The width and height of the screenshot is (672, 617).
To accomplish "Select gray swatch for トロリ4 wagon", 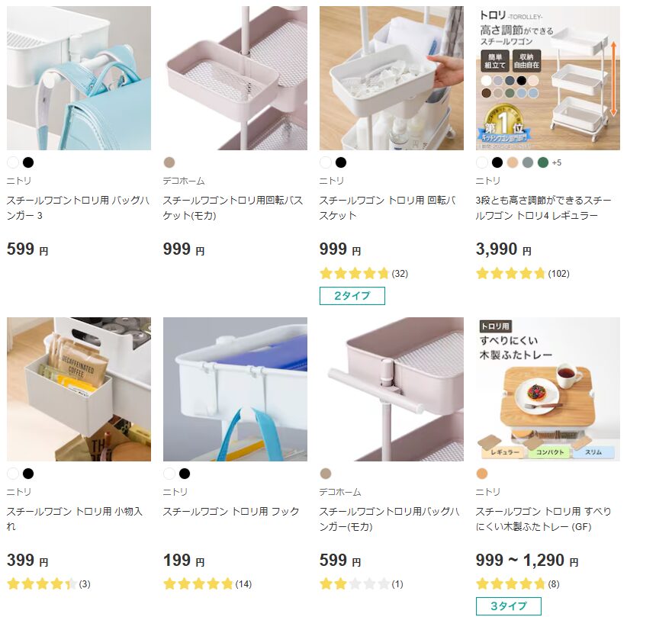I will click(x=528, y=162).
